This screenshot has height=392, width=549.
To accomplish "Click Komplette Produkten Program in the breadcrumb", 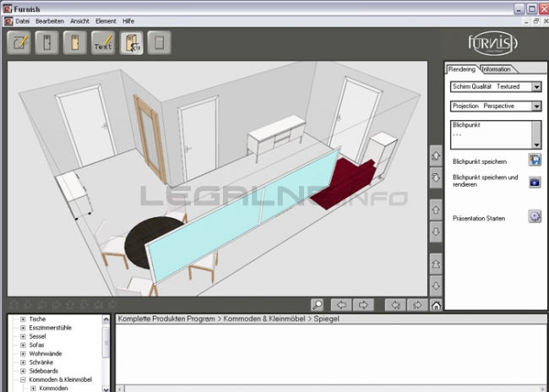I will 166,318.
